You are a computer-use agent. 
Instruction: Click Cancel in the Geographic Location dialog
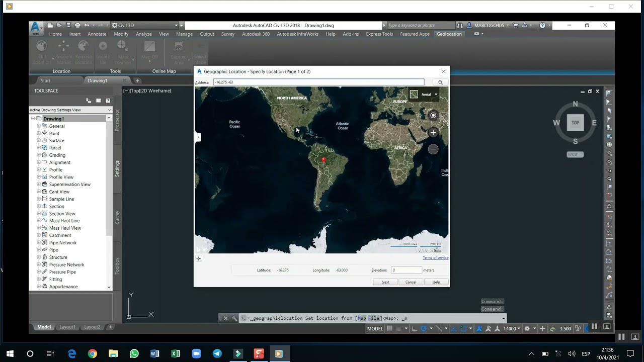click(x=411, y=282)
